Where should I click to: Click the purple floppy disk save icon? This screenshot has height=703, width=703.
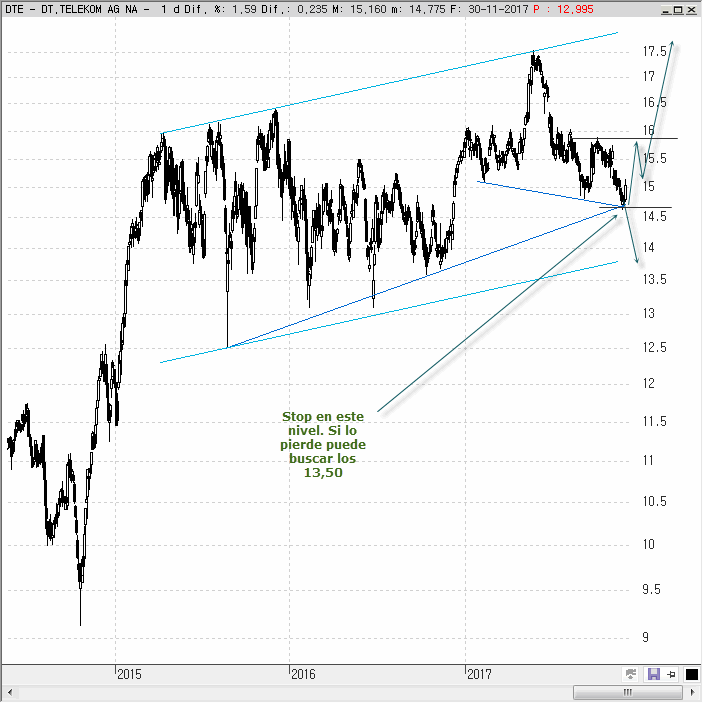click(x=654, y=674)
